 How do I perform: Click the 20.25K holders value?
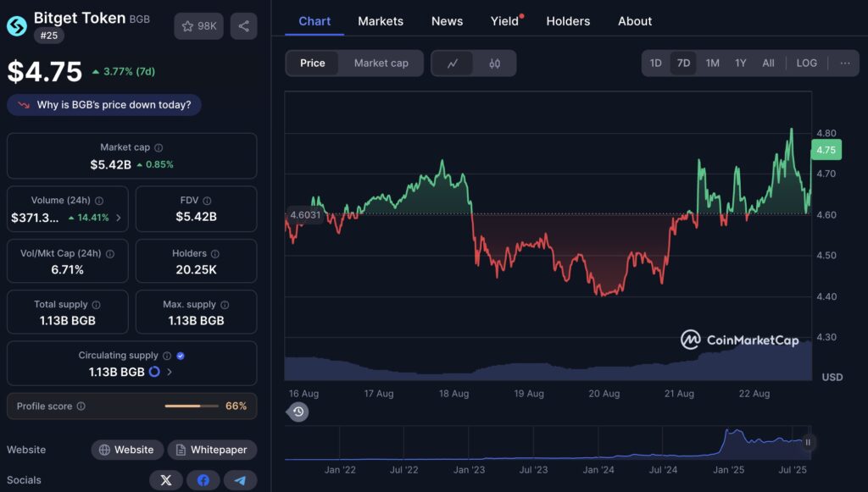pyautogui.click(x=196, y=270)
